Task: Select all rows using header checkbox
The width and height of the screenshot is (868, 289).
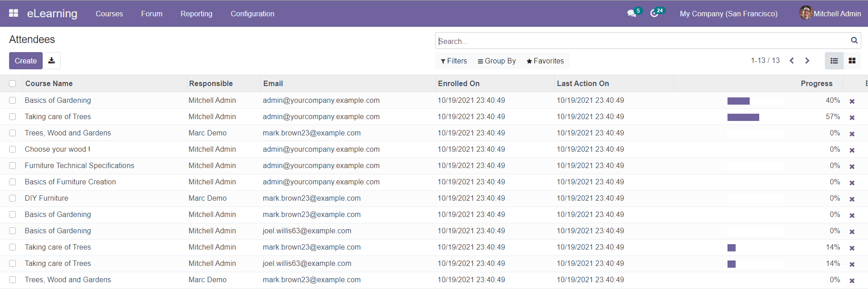Action: coord(13,83)
